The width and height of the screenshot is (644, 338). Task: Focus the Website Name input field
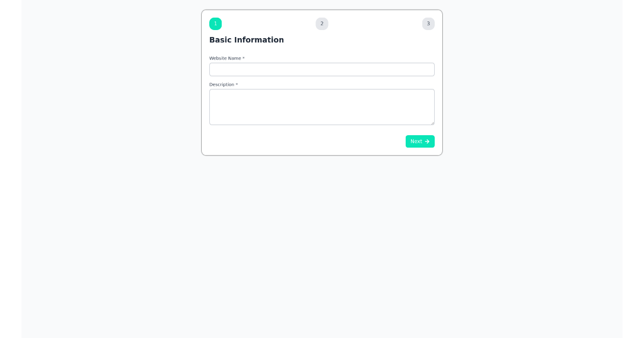321,69
